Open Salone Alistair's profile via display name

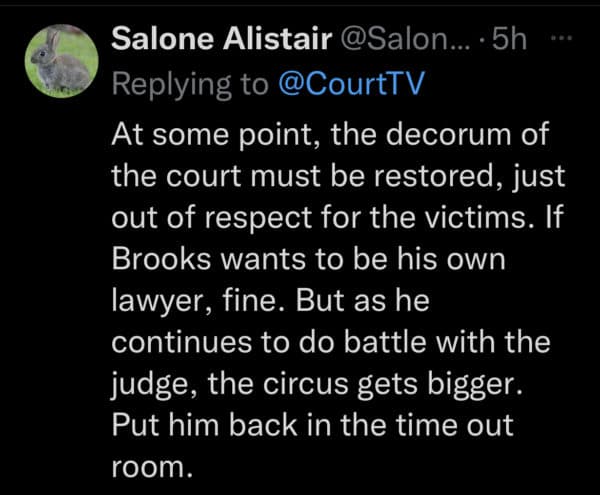pyautogui.click(x=221, y=39)
